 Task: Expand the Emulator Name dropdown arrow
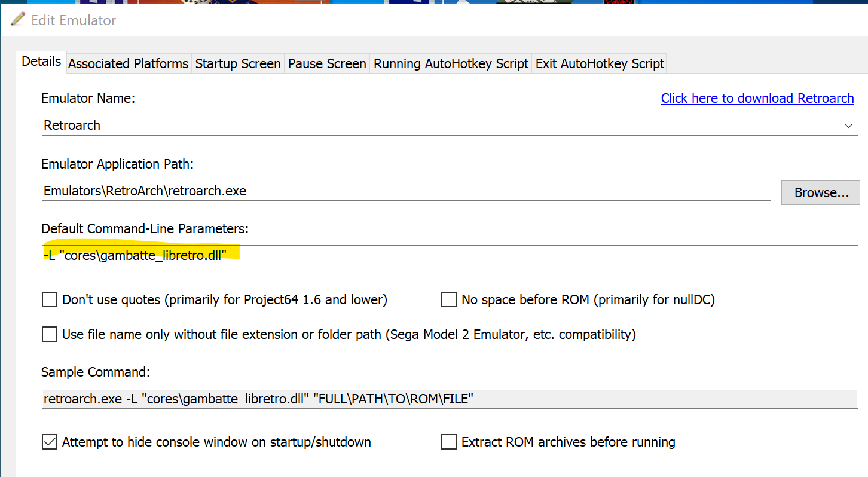[848, 126]
